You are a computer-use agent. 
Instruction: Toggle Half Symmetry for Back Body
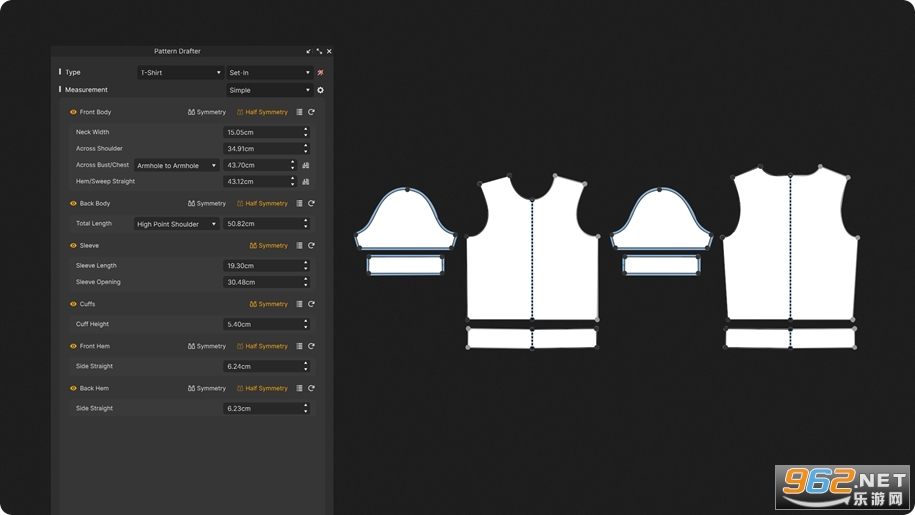point(262,204)
